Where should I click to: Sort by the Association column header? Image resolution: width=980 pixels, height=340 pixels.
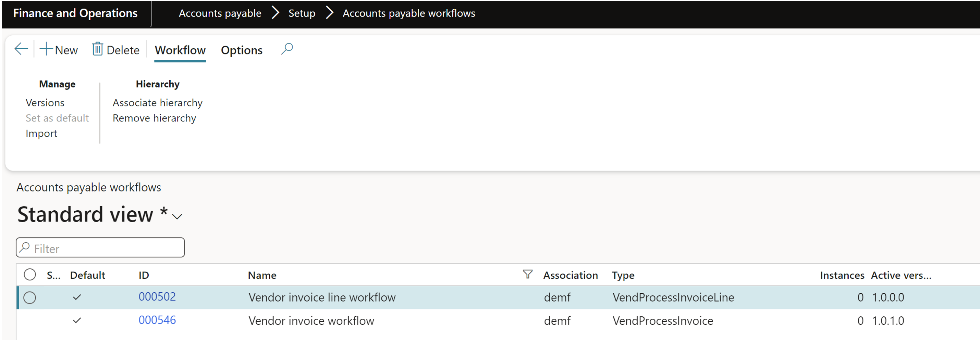coord(570,275)
